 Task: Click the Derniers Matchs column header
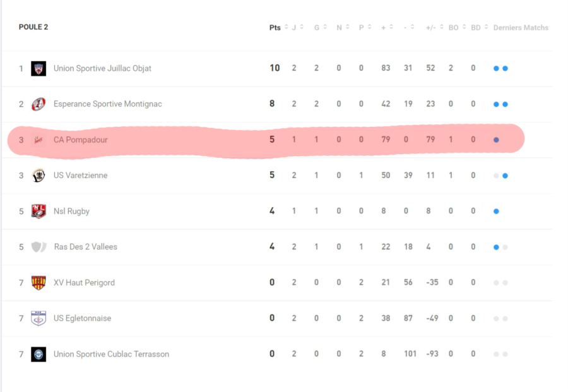pos(521,28)
